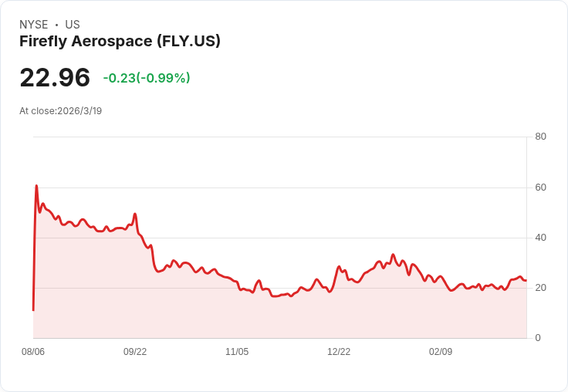Click the At close 2026/3/19 timestamp
The image size is (568, 392).
coord(60,111)
